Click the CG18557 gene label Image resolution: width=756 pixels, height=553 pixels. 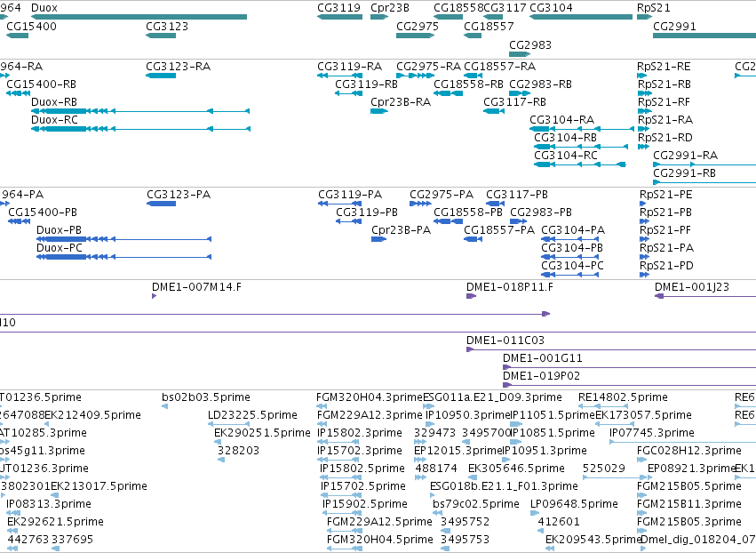click(489, 26)
